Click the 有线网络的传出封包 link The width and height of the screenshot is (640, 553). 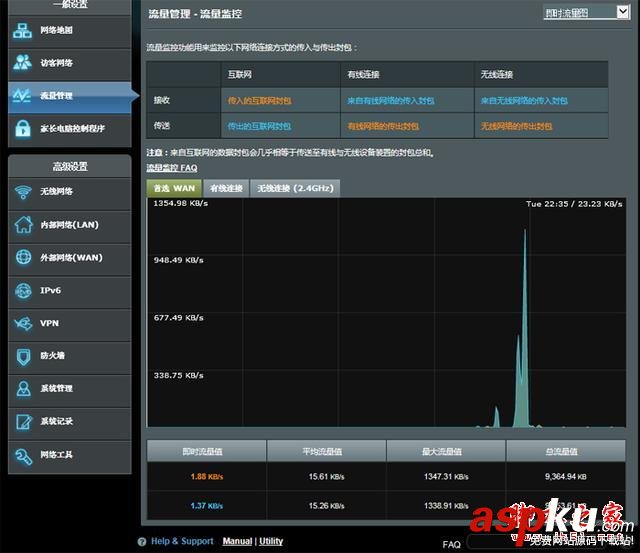pos(383,126)
